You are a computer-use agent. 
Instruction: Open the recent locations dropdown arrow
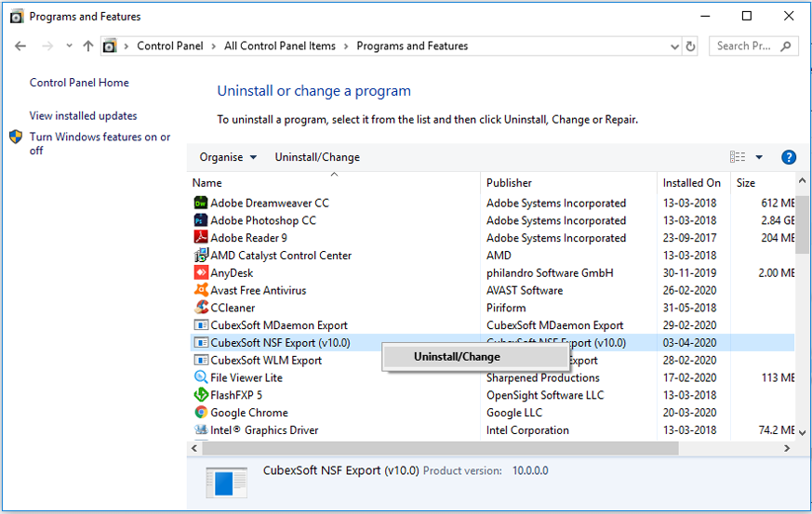[x=69, y=46]
